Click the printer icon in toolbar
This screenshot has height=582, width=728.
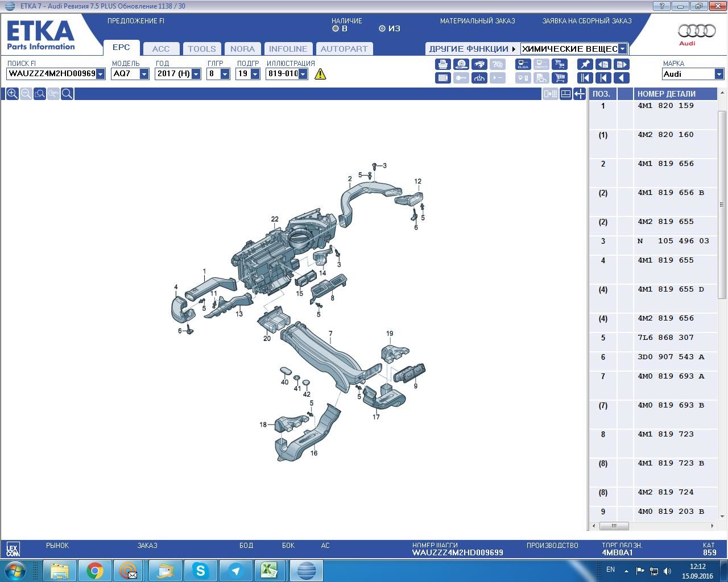click(443, 64)
